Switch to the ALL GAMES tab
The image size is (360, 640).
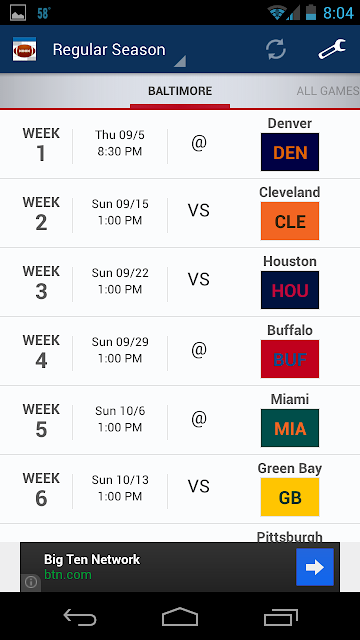(328, 91)
